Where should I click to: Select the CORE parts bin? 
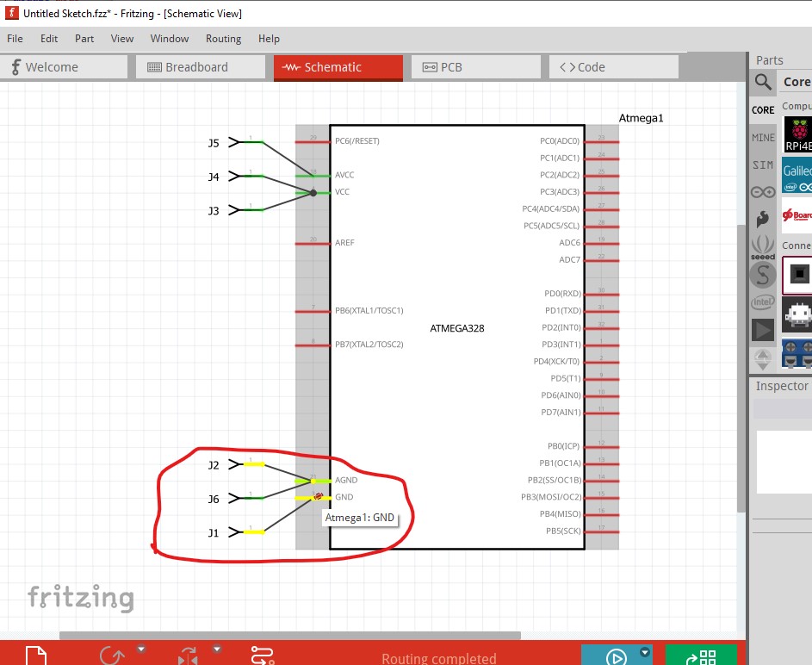click(763, 110)
